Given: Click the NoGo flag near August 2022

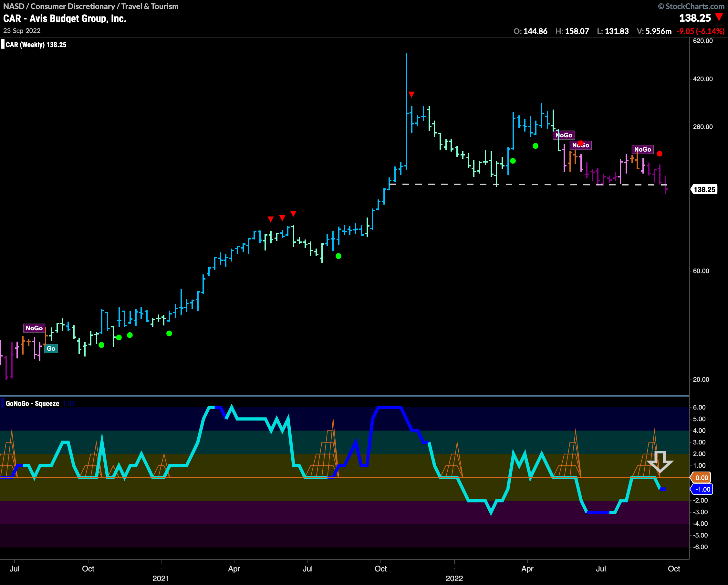Looking at the screenshot, I should pyautogui.click(x=642, y=149).
